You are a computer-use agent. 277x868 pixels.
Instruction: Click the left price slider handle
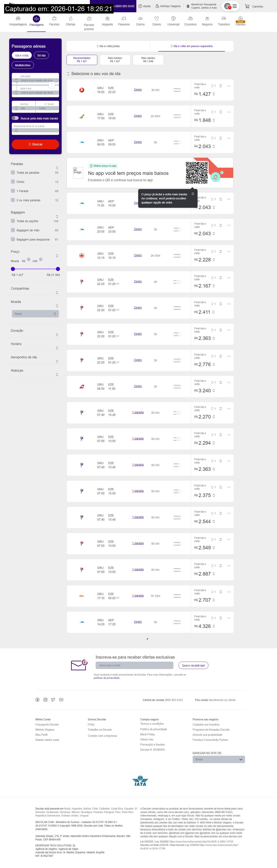pyautogui.click(x=13, y=269)
